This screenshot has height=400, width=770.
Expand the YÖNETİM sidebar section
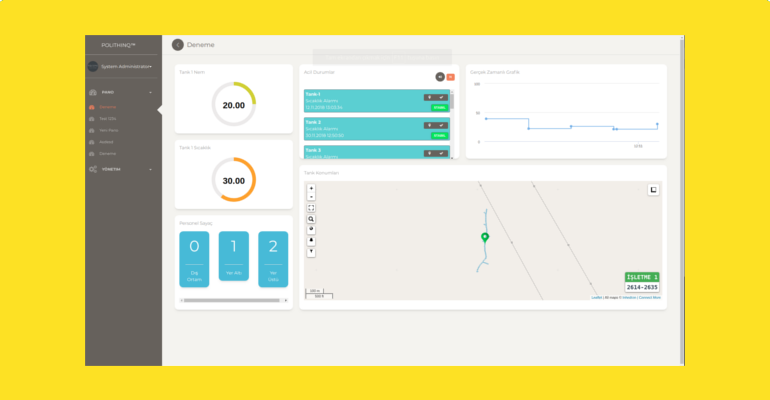[x=150, y=169]
